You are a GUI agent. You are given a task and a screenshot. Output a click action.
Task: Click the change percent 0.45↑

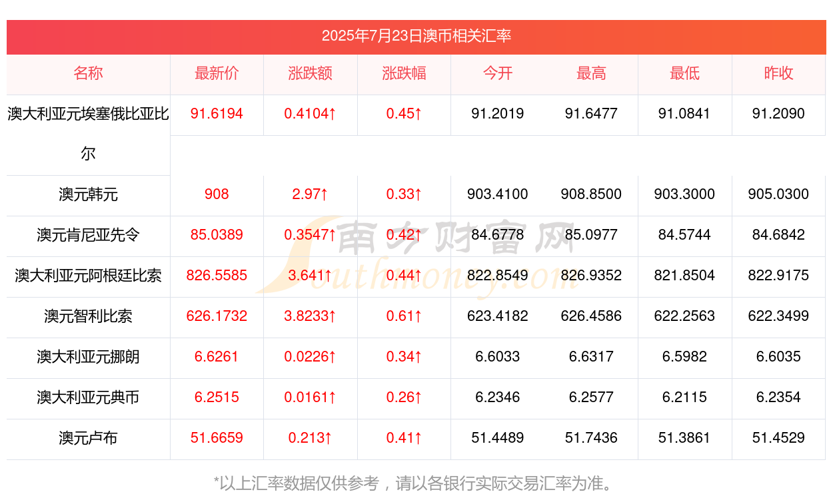pos(404,114)
